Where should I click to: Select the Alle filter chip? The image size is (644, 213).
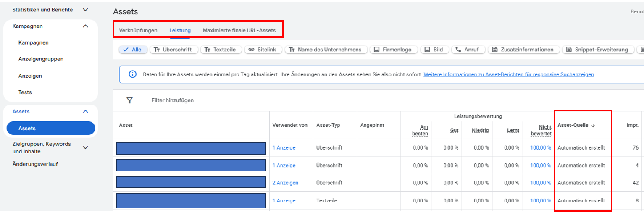(x=133, y=50)
